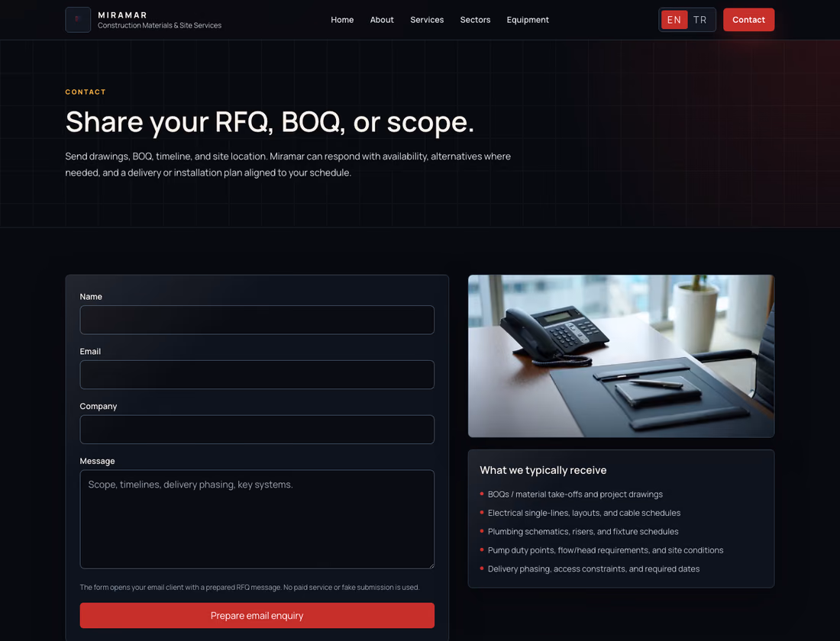
Task: Click the red bullet before BOQs item
Action: coord(482,494)
